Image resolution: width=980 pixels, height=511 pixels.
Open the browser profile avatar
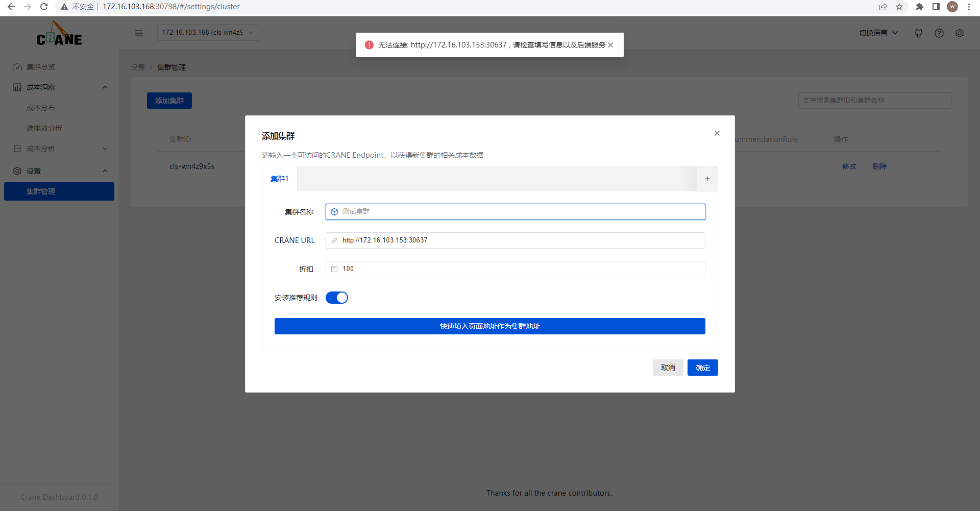952,7
